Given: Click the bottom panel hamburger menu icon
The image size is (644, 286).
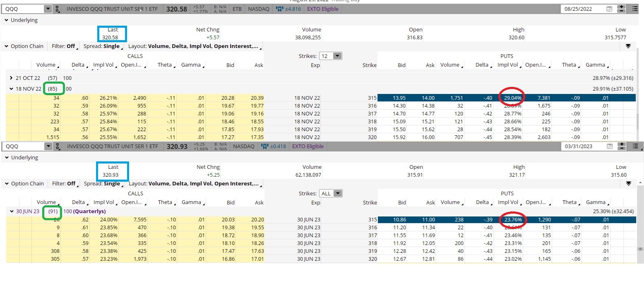Looking at the screenshot, I should tap(635, 146).
